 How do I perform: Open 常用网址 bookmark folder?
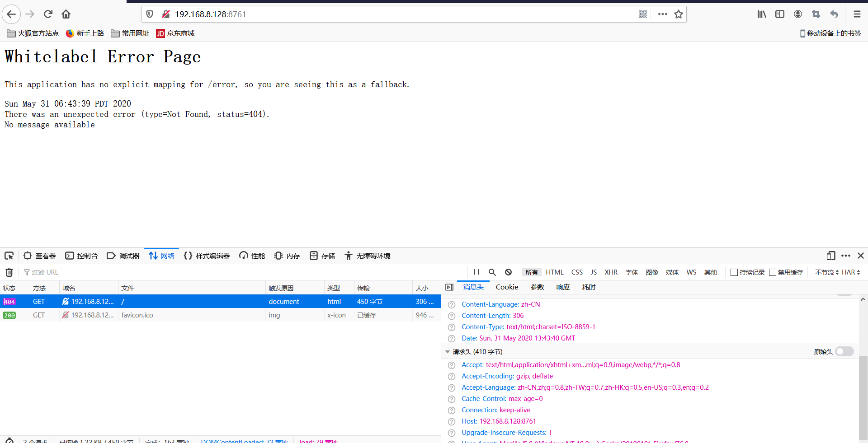click(130, 33)
